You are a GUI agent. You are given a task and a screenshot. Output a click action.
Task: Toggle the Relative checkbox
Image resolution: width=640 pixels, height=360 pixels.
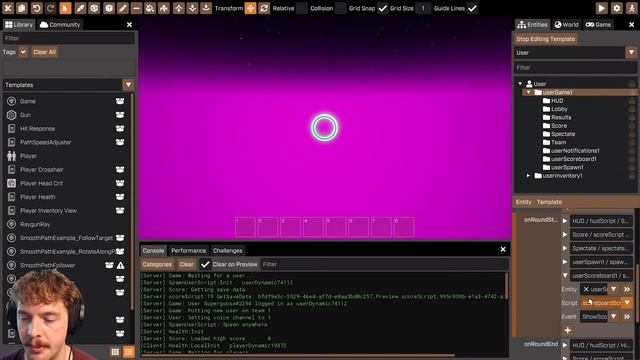pos(302,8)
